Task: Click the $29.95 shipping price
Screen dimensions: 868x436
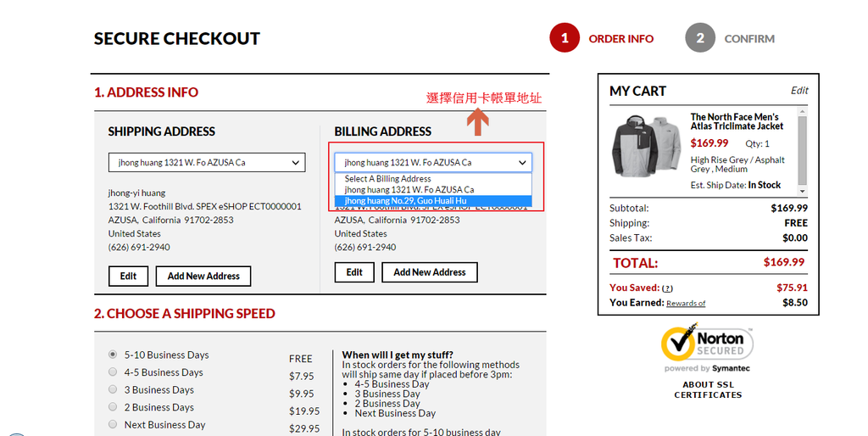Action: coord(304,428)
